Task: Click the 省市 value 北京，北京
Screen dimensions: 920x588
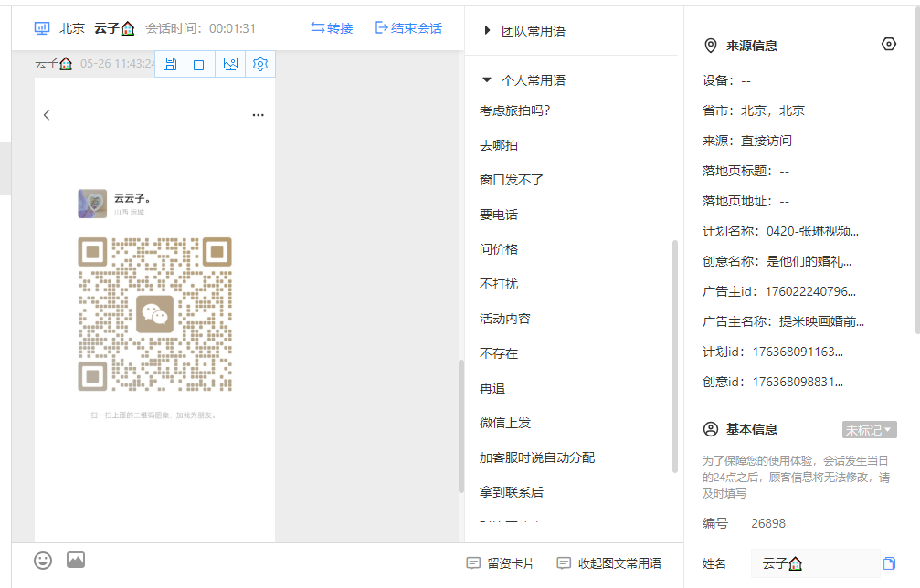Action: (773, 110)
